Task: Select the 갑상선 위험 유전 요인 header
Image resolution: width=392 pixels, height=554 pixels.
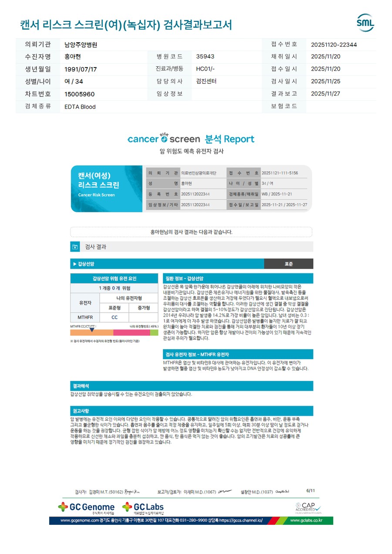Action: pos(115,278)
